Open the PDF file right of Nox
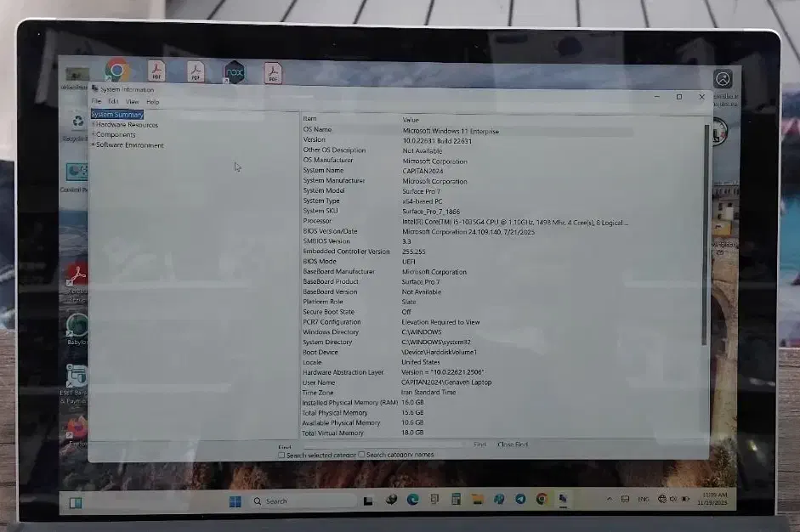 coord(273,73)
